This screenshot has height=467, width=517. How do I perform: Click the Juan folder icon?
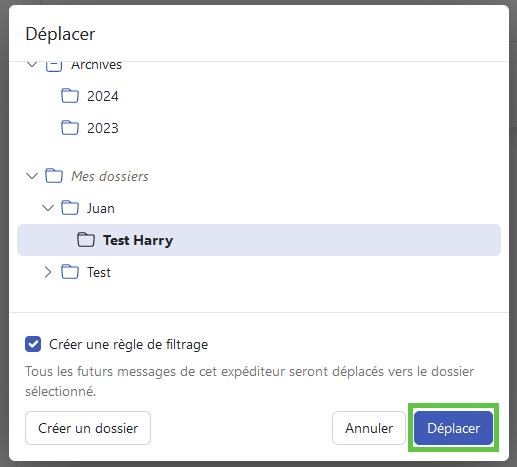(70, 208)
